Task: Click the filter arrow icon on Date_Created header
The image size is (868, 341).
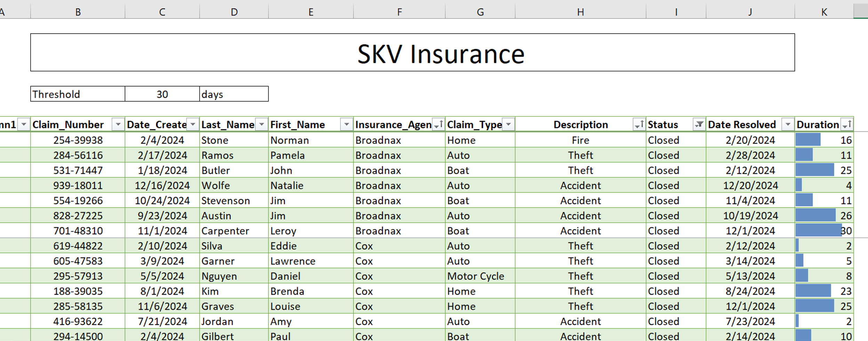Action: pos(192,124)
